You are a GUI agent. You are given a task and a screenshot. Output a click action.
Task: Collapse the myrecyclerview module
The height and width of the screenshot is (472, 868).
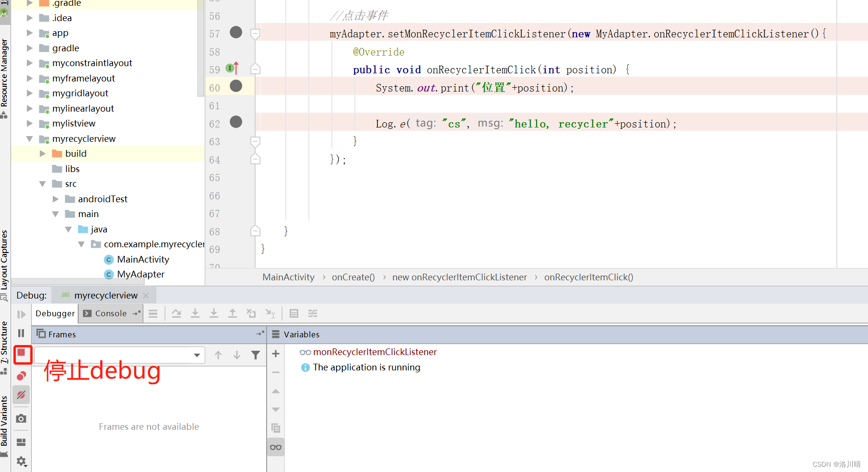(x=30, y=138)
